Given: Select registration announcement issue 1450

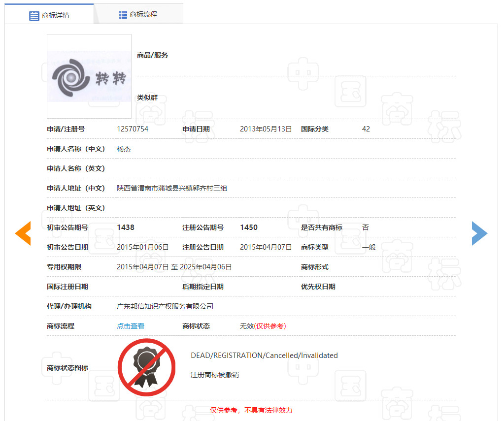Looking at the screenshot, I should coord(249,227).
